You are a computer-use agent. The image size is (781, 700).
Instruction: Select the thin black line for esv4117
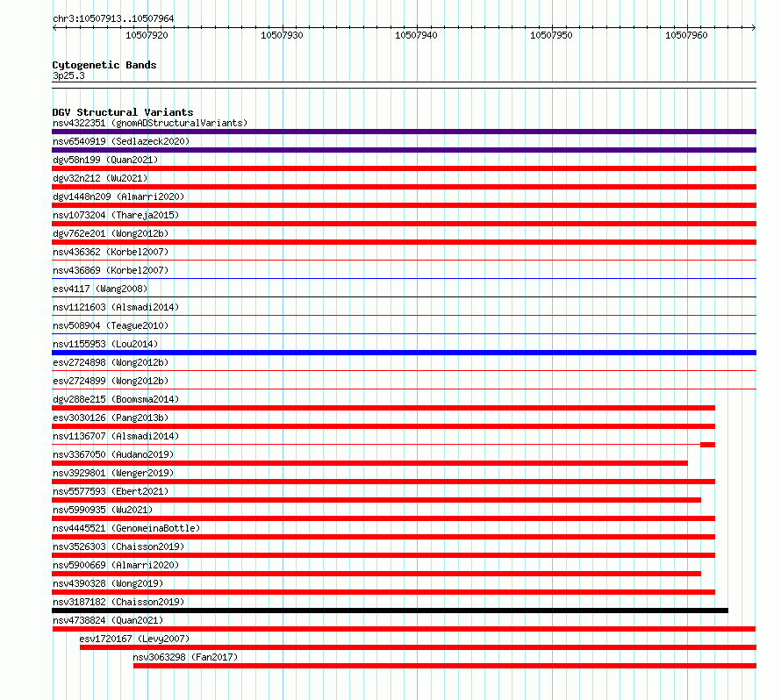point(404,296)
